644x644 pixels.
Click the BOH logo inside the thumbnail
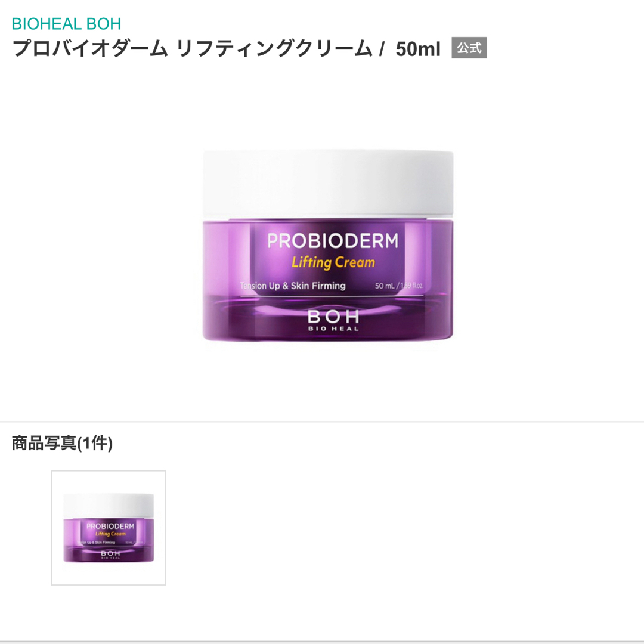tap(110, 555)
